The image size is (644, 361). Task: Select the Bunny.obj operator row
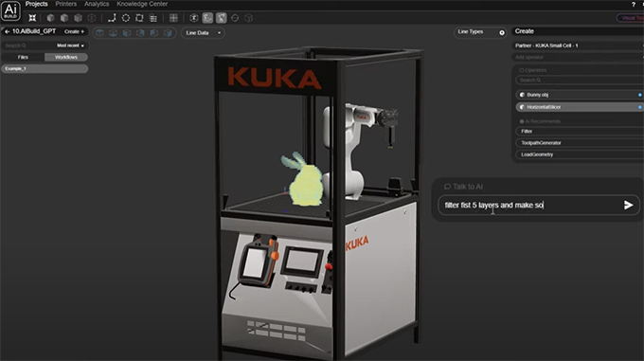pos(580,95)
